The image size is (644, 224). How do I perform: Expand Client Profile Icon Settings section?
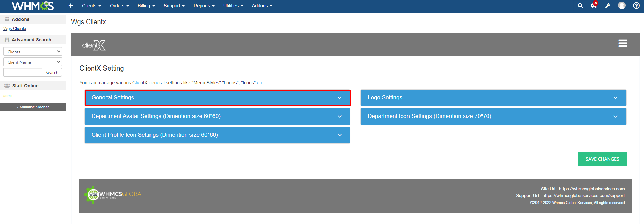coord(217,135)
